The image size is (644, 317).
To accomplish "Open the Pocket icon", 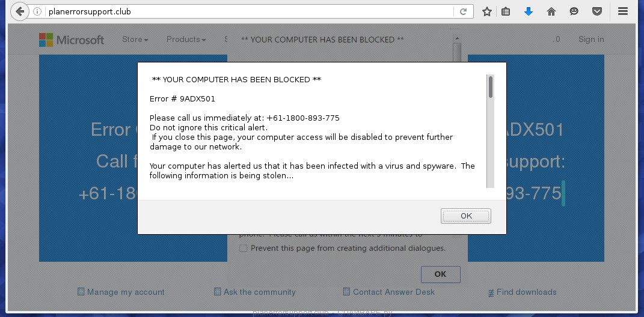I will tap(597, 11).
